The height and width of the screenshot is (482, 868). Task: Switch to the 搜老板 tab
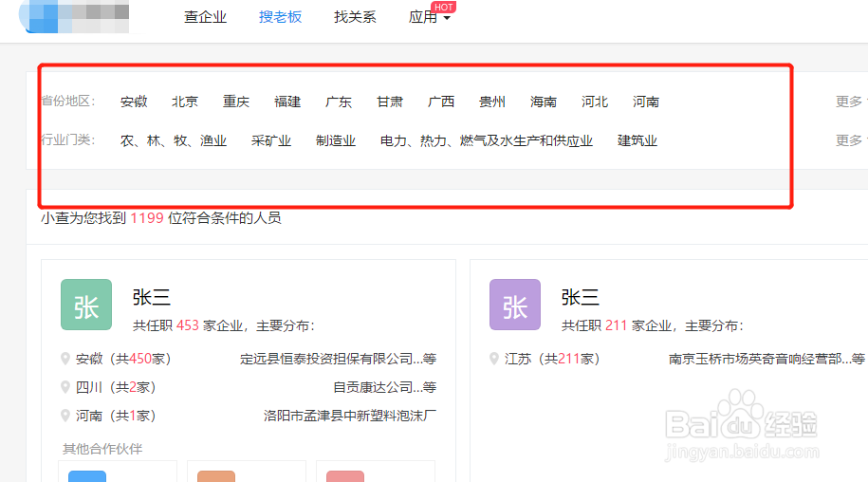(280, 17)
